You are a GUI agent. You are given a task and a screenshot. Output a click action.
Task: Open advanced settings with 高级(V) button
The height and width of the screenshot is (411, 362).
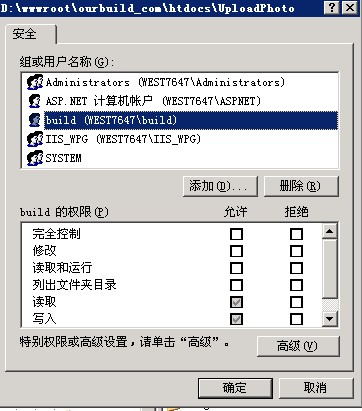click(x=298, y=346)
